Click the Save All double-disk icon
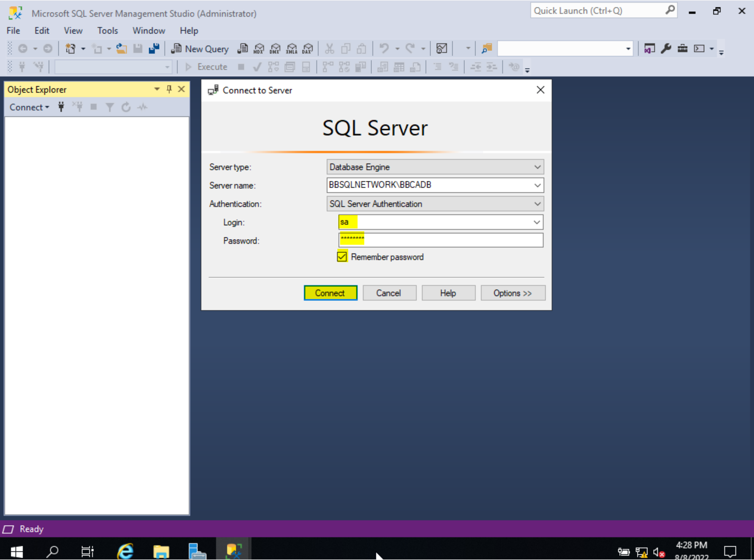Viewport: 754px width, 560px height. [x=154, y=49]
